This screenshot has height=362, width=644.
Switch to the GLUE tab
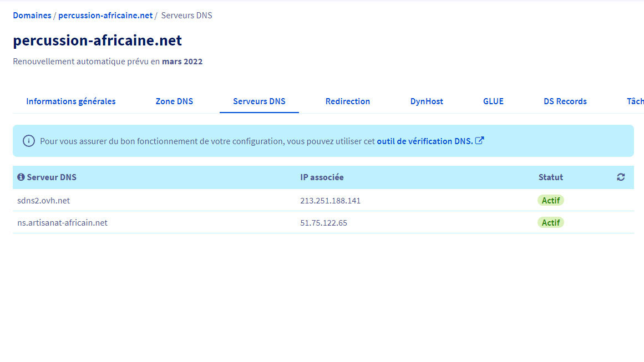click(x=493, y=101)
